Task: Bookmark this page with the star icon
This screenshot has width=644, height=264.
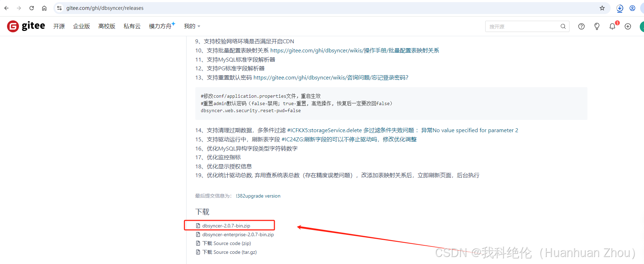Action: pos(602,8)
